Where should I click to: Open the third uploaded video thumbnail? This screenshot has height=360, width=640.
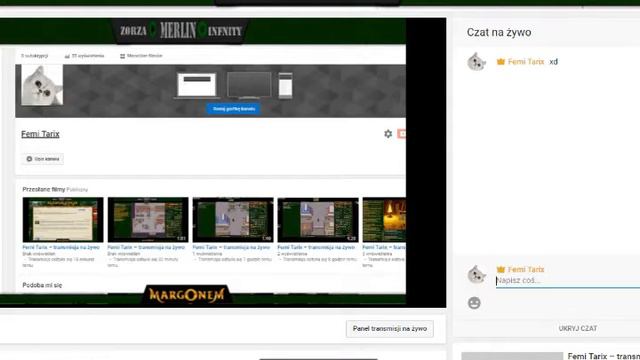click(x=233, y=220)
